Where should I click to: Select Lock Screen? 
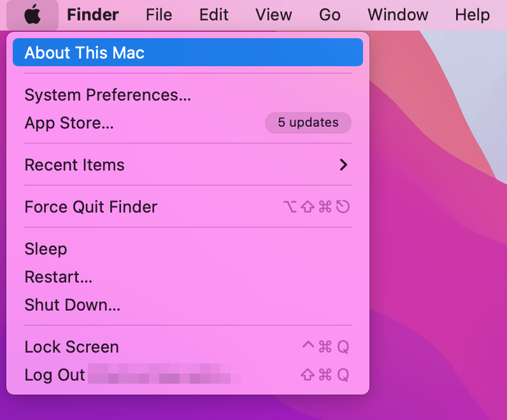coord(188,347)
